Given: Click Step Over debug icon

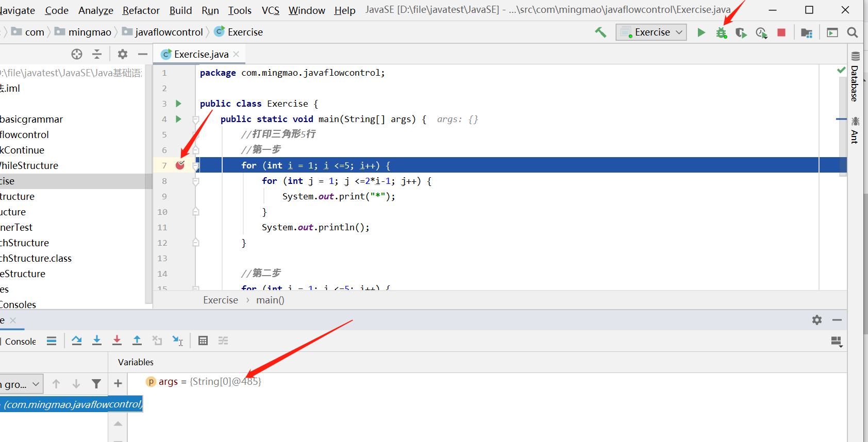Looking at the screenshot, I should [x=77, y=341].
